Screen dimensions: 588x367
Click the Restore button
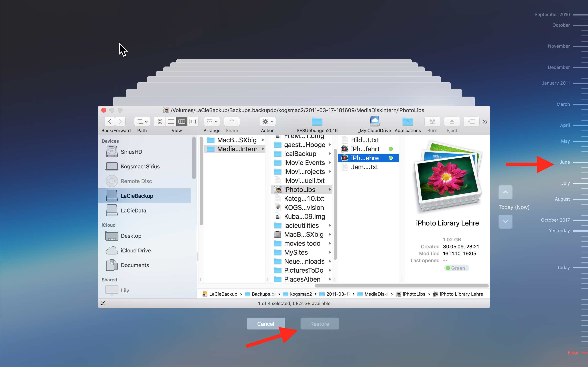point(320,324)
